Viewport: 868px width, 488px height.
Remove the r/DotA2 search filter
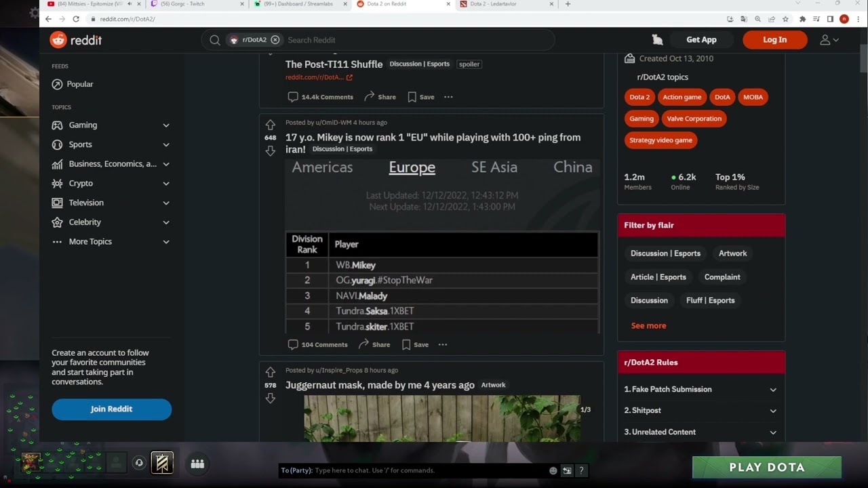[275, 40]
